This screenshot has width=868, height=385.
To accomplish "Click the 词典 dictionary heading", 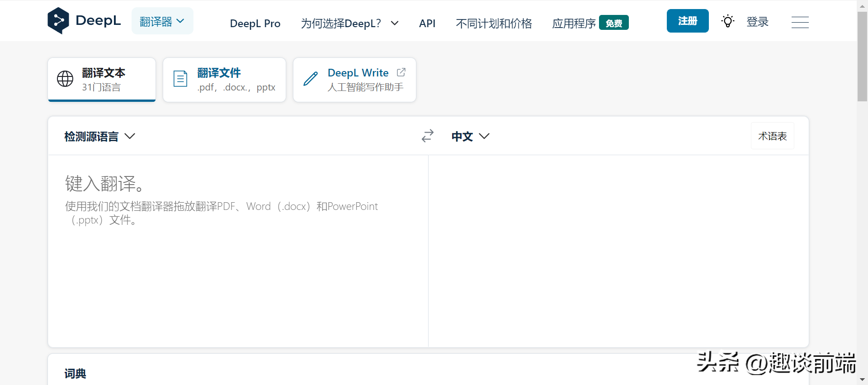I will pos(75,373).
